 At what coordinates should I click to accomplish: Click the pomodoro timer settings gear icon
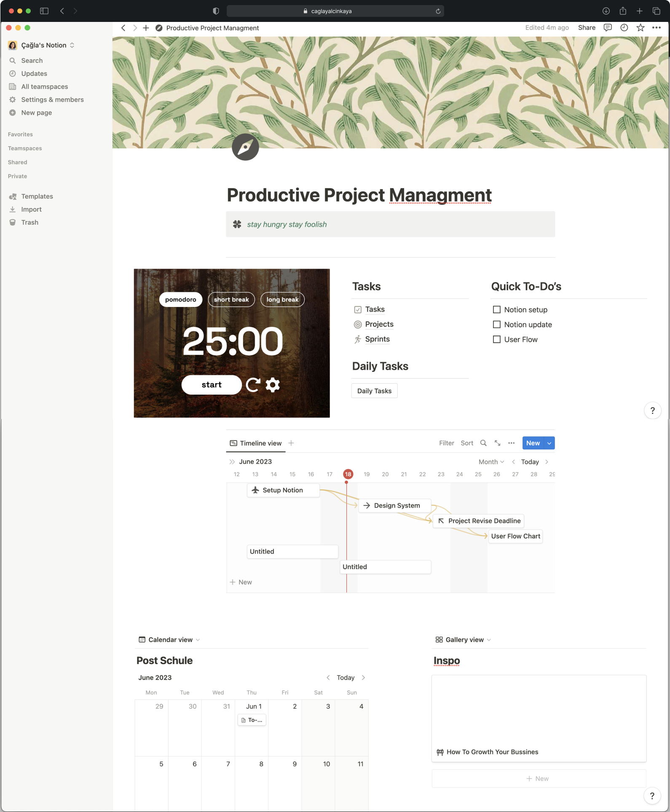273,385
